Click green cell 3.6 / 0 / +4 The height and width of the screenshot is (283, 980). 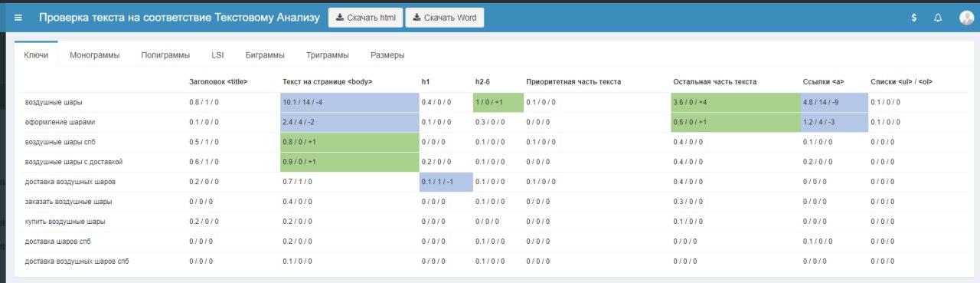pos(736,103)
